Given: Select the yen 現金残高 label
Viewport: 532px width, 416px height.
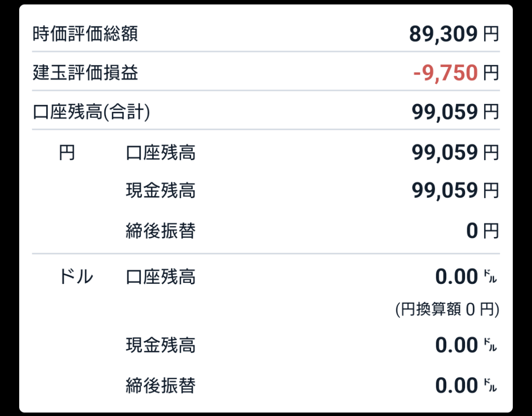Looking at the screenshot, I should point(161,190).
